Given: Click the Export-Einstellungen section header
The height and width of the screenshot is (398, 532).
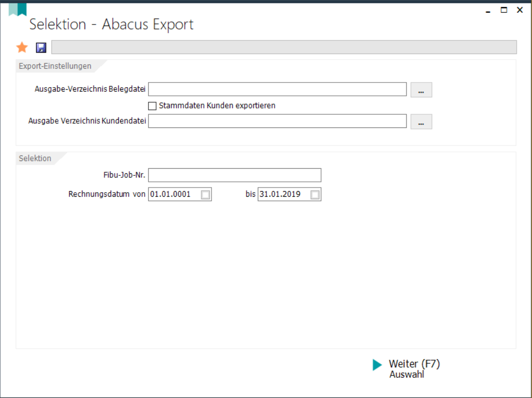Looking at the screenshot, I should click(x=55, y=66).
